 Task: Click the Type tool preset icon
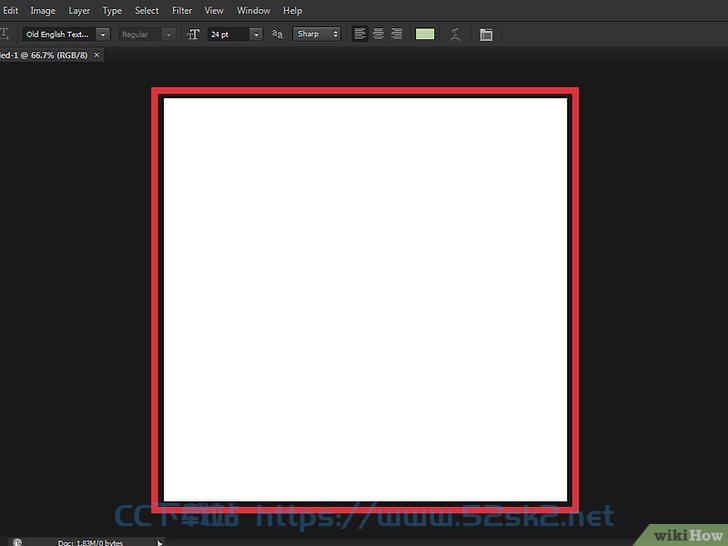[5, 34]
